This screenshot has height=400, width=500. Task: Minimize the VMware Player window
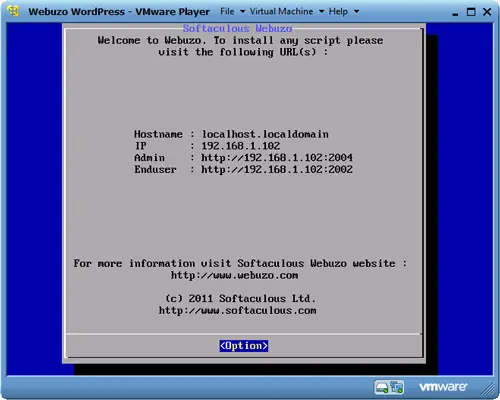[455, 13]
